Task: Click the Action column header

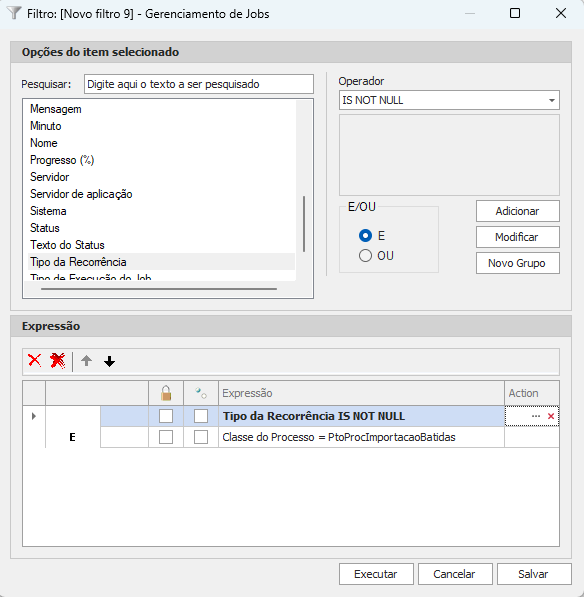Action: [x=532, y=393]
